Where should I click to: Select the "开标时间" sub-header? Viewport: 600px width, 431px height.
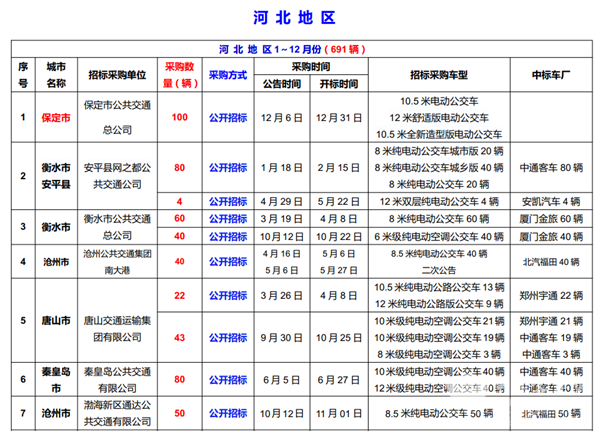tap(338, 84)
